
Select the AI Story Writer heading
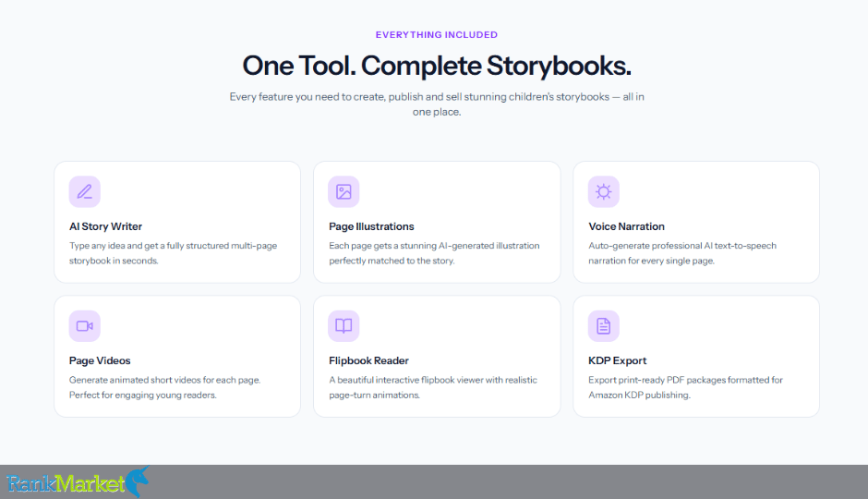tap(106, 226)
